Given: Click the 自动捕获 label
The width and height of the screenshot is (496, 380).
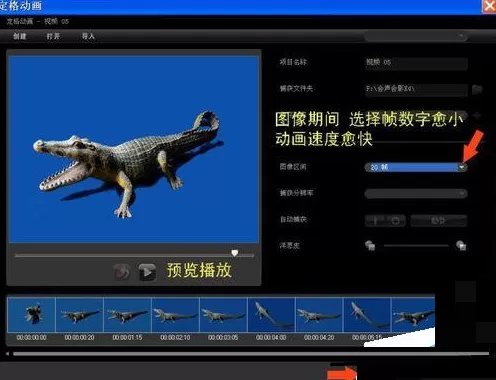Looking at the screenshot, I should tap(293, 219).
